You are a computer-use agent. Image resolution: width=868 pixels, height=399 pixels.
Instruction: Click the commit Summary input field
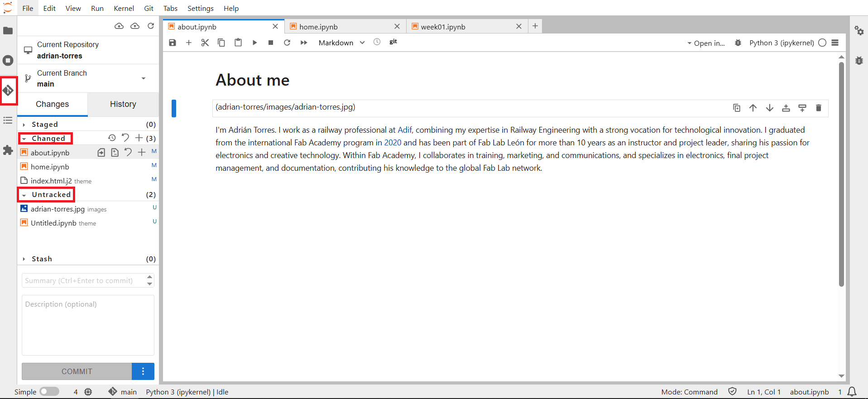tap(84, 281)
